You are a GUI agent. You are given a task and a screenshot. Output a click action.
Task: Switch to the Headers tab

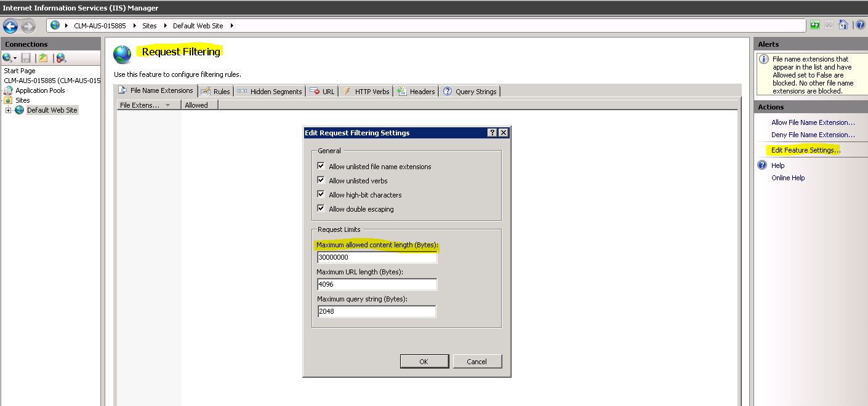[x=416, y=91]
